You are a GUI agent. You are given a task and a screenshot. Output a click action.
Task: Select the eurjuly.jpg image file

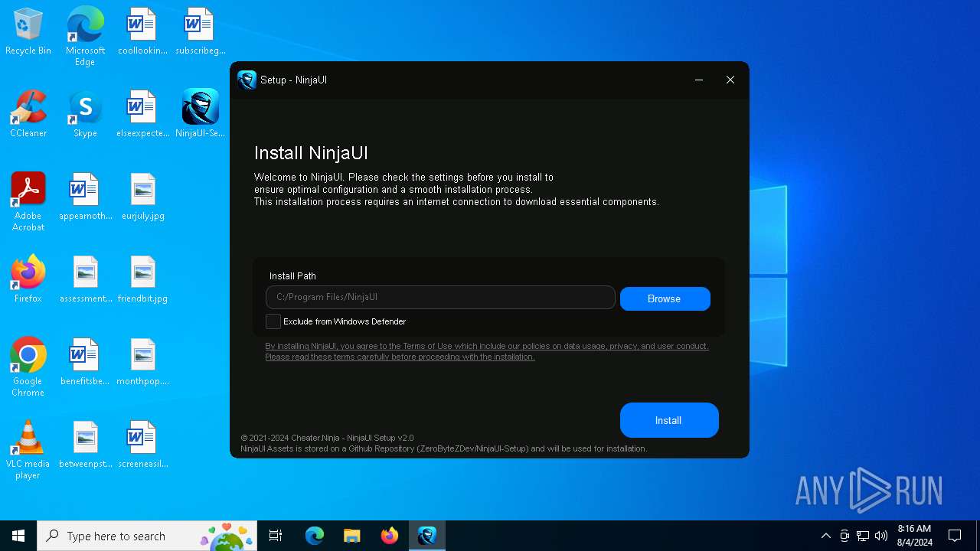pos(142,197)
